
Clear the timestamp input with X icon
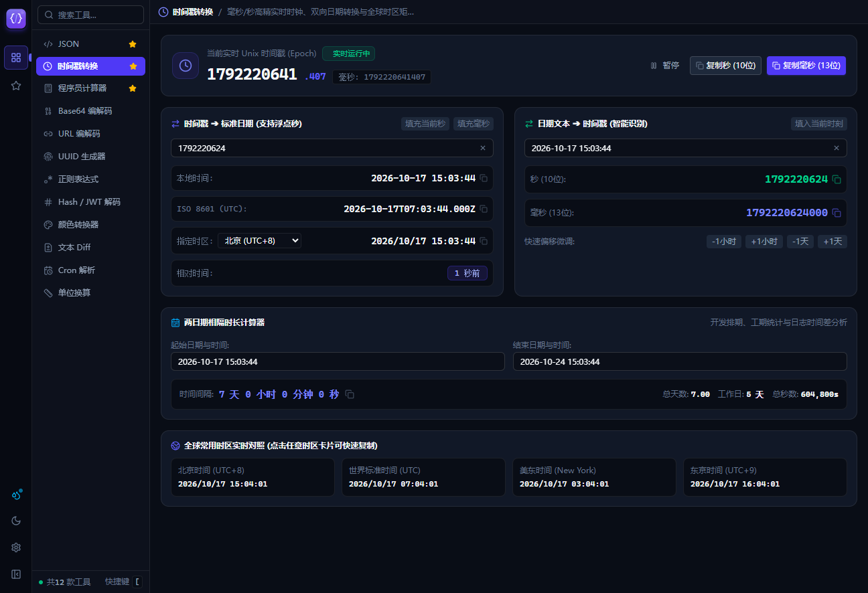tap(483, 148)
